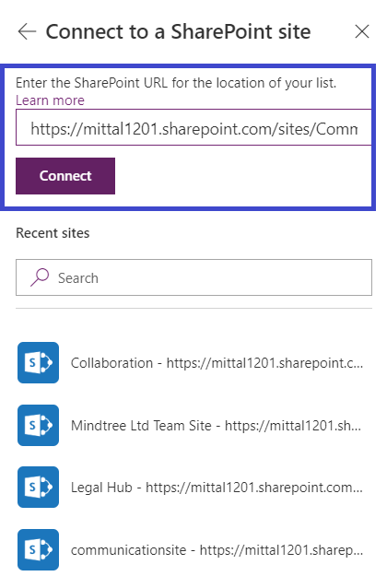Click the Collaboration site SharePoint icon
Viewport: 387px width, 588px height.
[x=39, y=362]
